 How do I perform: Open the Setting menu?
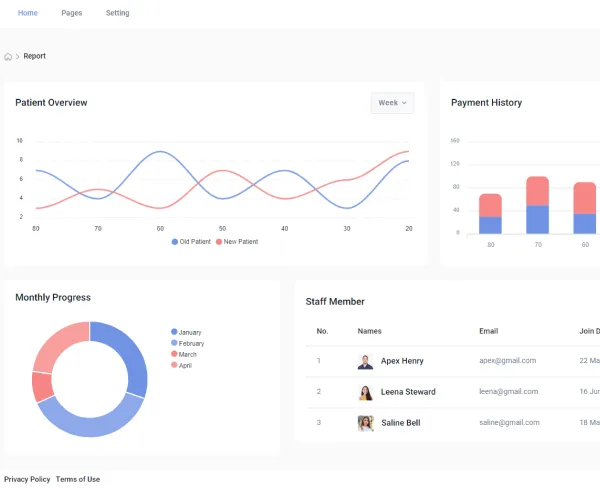click(117, 13)
